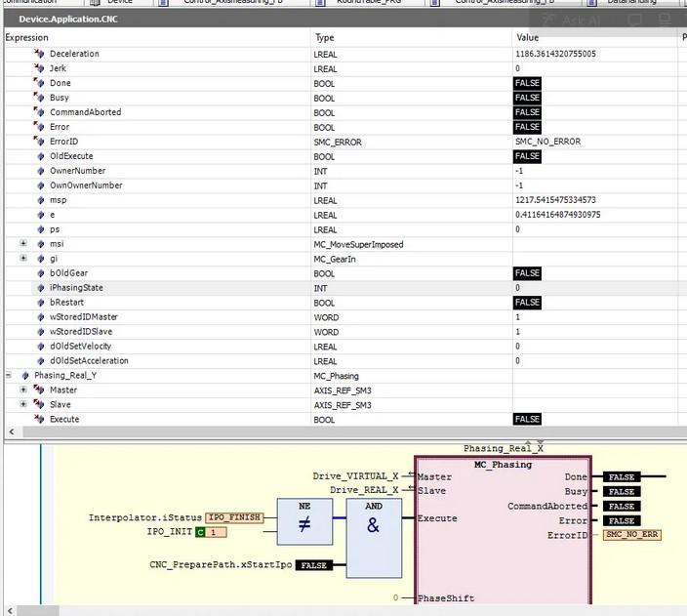687x616 pixels.
Task: Toggle CNC_PreparePath.xStartIpo FALSE value
Action: (312, 565)
